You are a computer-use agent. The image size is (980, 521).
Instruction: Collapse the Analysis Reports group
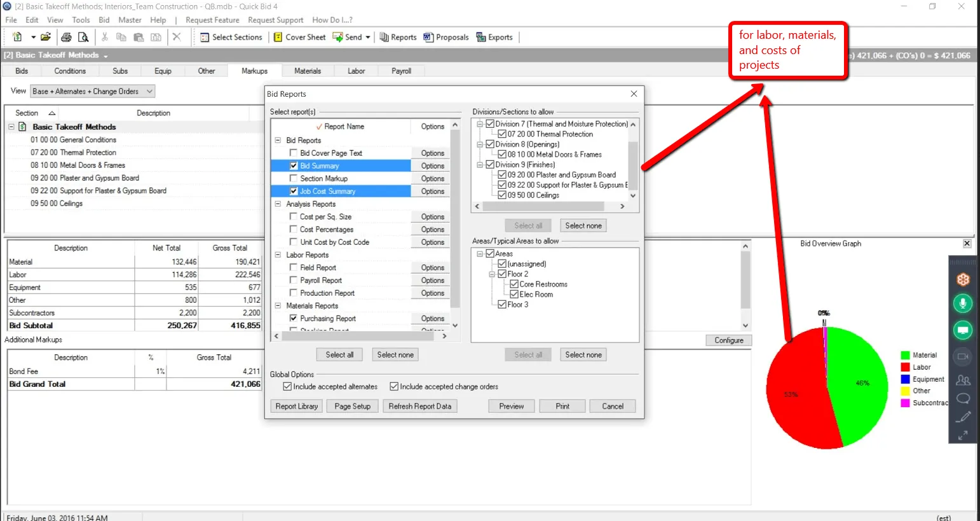point(278,204)
